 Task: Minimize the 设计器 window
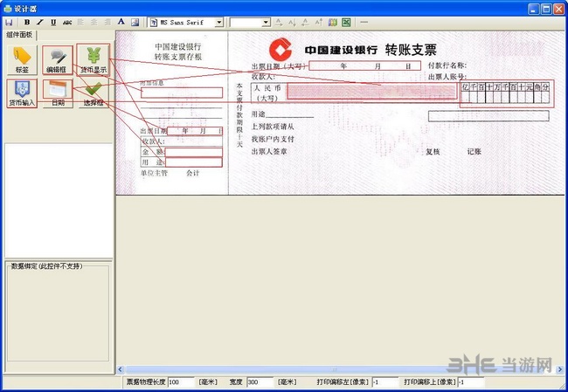point(534,9)
